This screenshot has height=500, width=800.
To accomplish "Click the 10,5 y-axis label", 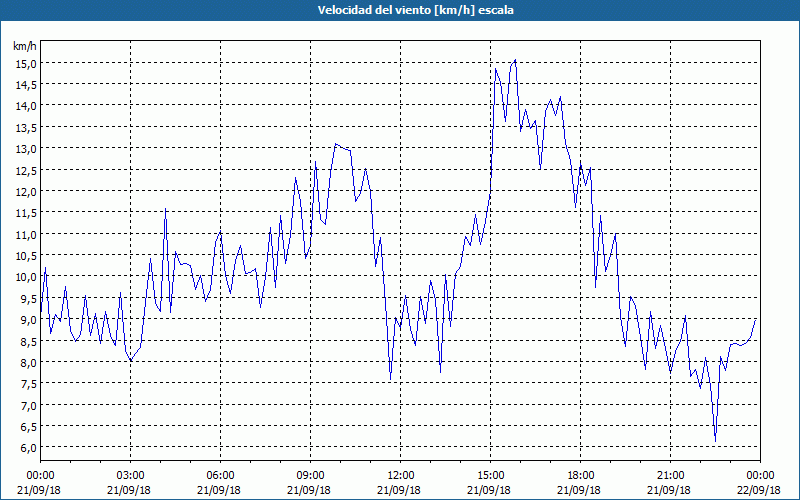I will coord(27,256).
